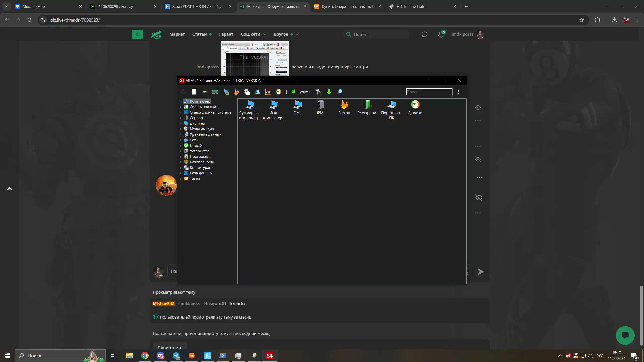Switch to the [#10628829] : FunPay tab
The height and width of the screenshot is (362, 644).
pyautogui.click(x=123, y=7)
